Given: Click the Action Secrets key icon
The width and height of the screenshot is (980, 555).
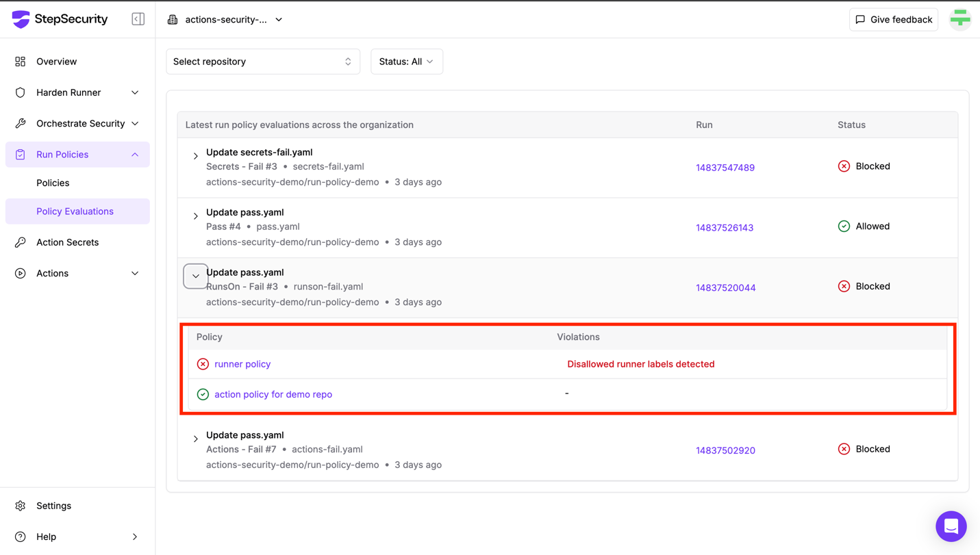Looking at the screenshot, I should [21, 242].
